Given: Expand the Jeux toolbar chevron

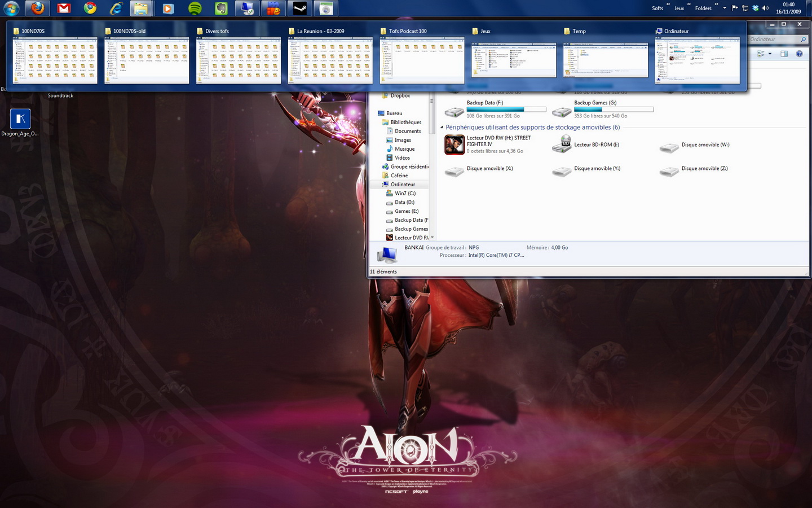Looking at the screenshot, I should tap(689, 5).
